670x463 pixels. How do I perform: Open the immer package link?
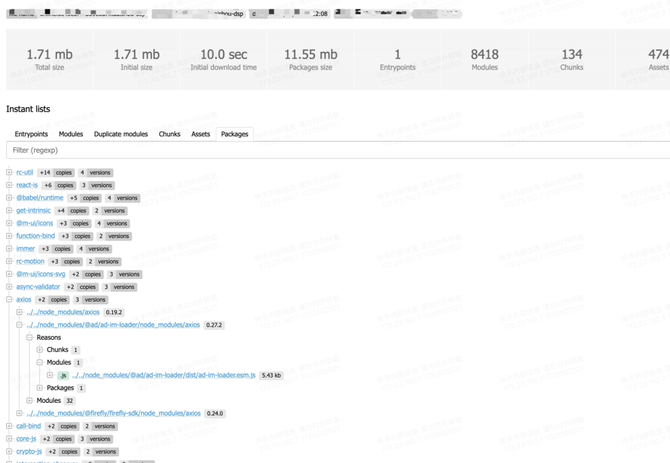[x=26, y=249]
